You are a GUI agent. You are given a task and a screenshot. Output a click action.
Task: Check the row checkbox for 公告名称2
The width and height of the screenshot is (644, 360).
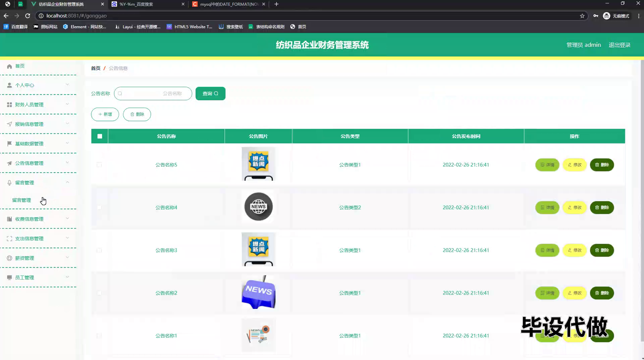tap(99, 293)
